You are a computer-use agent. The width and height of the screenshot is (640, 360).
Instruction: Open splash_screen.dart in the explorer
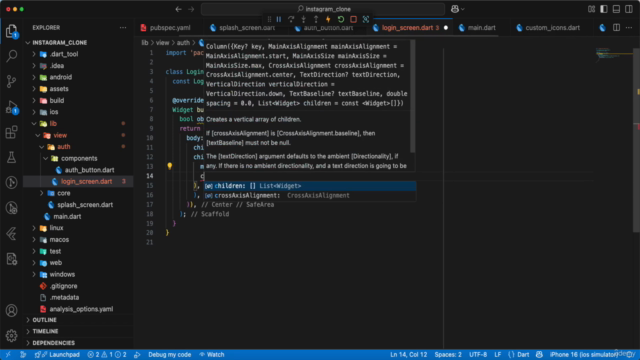85,204
